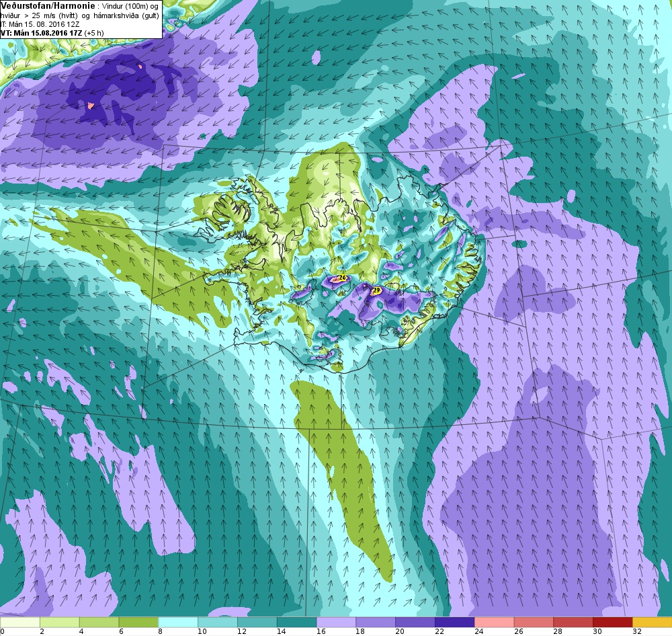Click the legend scale number 32
This screenshot has width=672, height=636.
click(636, 631)
